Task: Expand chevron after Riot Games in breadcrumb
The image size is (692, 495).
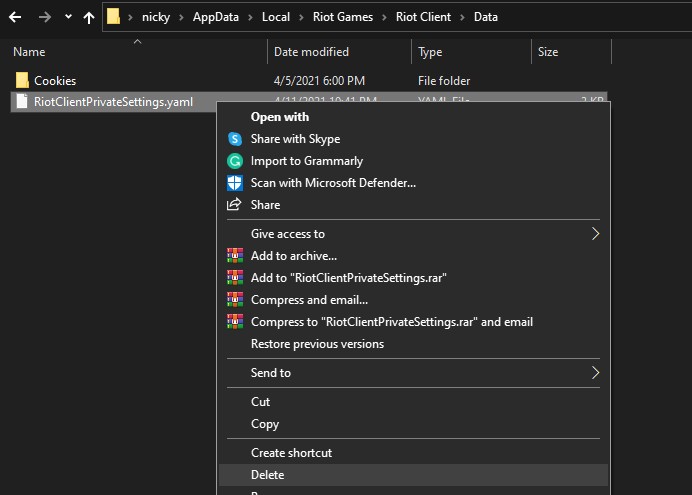Action: 384,17
